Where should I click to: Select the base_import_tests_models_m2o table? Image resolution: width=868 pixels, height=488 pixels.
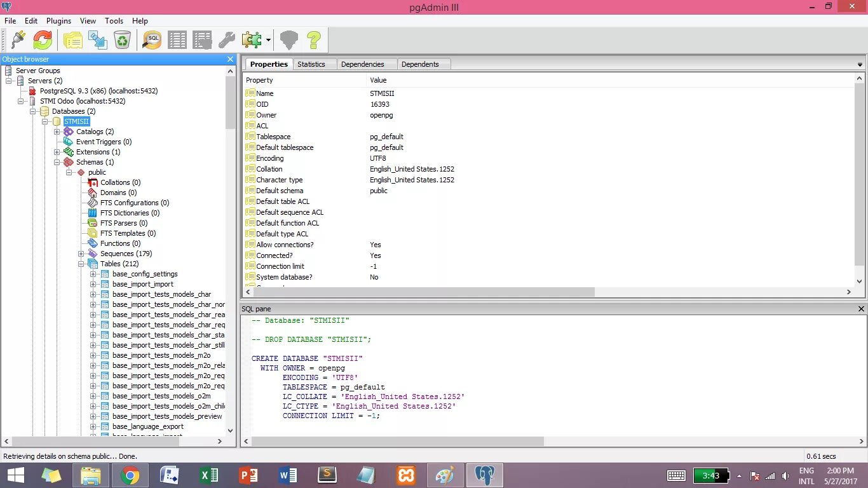coord(161,355)
